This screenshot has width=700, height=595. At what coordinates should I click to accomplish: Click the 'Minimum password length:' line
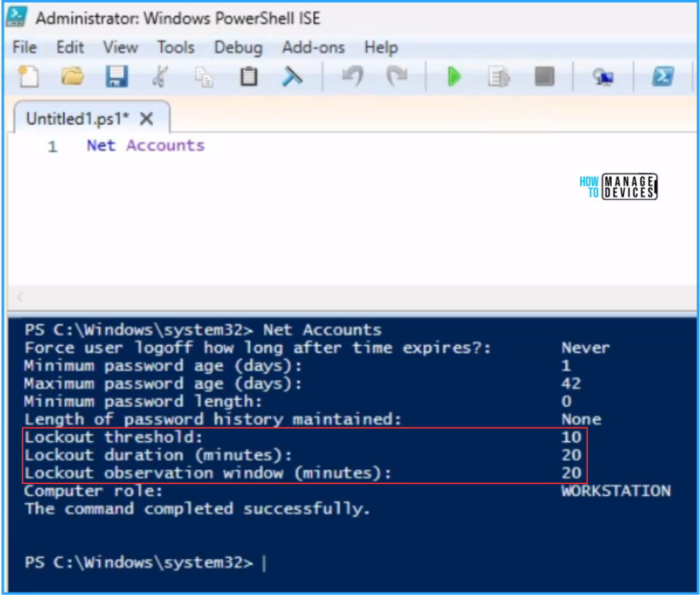coord(143,401)
